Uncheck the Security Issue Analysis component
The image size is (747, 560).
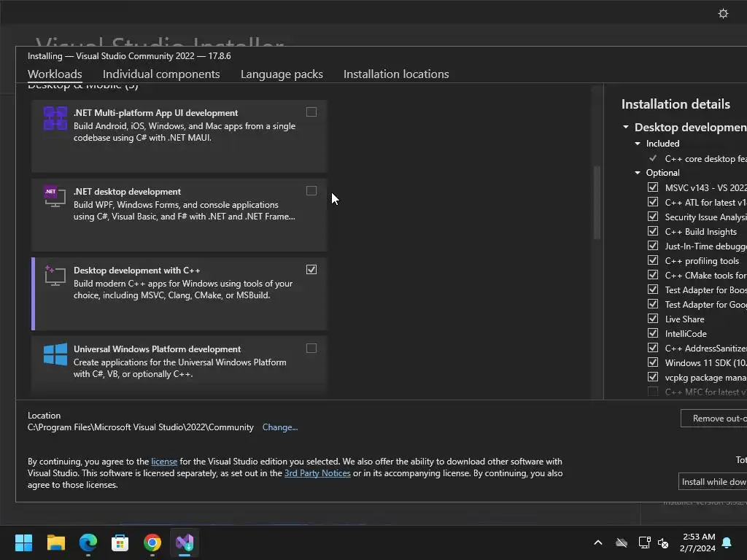coord(653,217)
